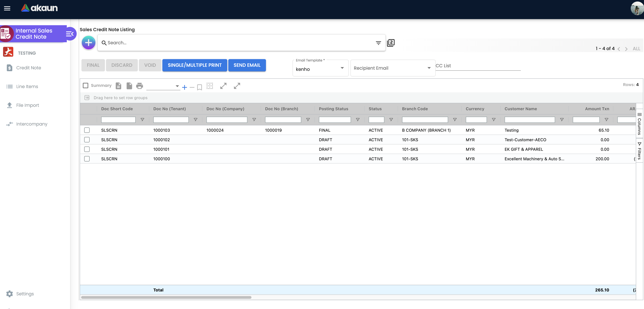Sort by Customer Name column header
Screen dimensions: 644x309
[x=520, y=109]
